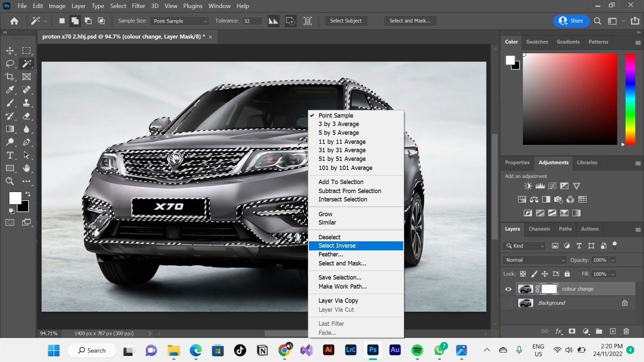Select the Zoom tool
The height and width of the screenshot is (362, 644).
10,181
